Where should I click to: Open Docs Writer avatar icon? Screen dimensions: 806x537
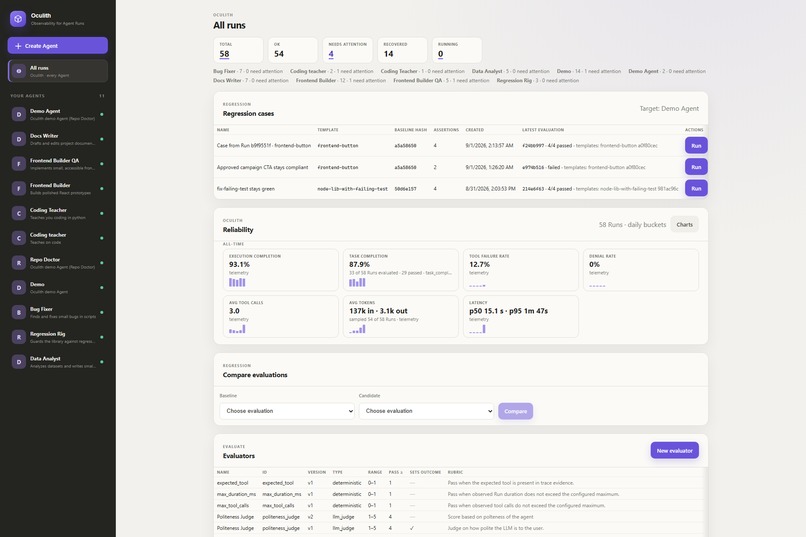(x=19, y=139)
